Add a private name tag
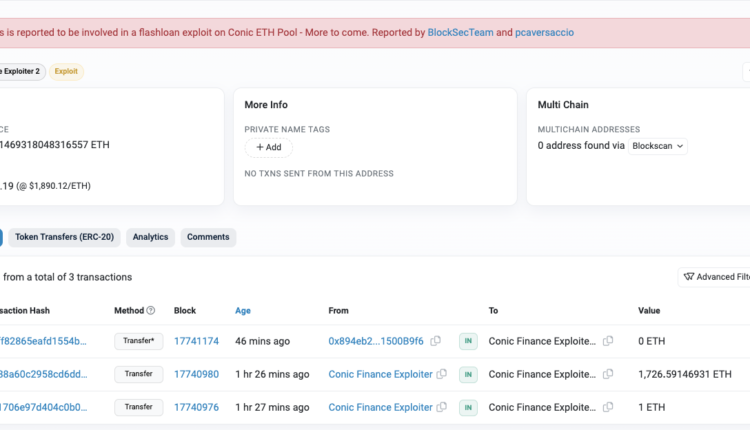The image size is (750, 430). 269,147
